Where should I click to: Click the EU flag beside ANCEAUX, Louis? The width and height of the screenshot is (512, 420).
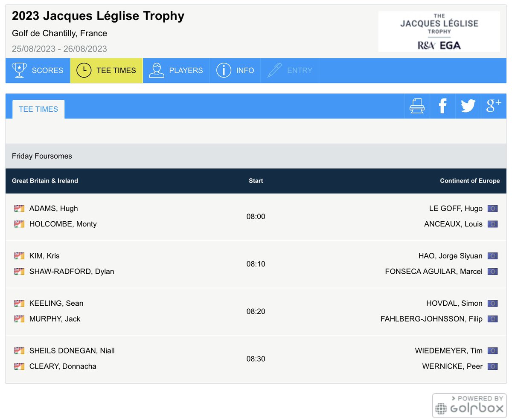493,224
